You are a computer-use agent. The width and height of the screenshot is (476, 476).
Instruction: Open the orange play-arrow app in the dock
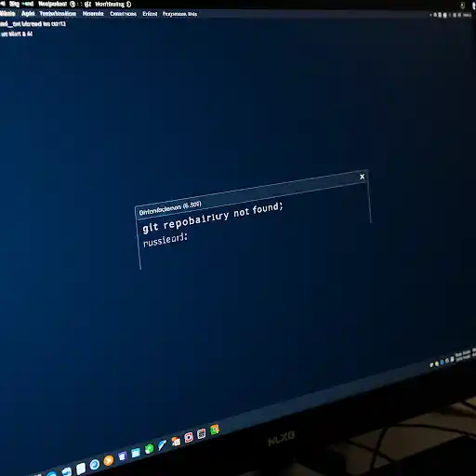pyautogui.click(x=109, y=460)
